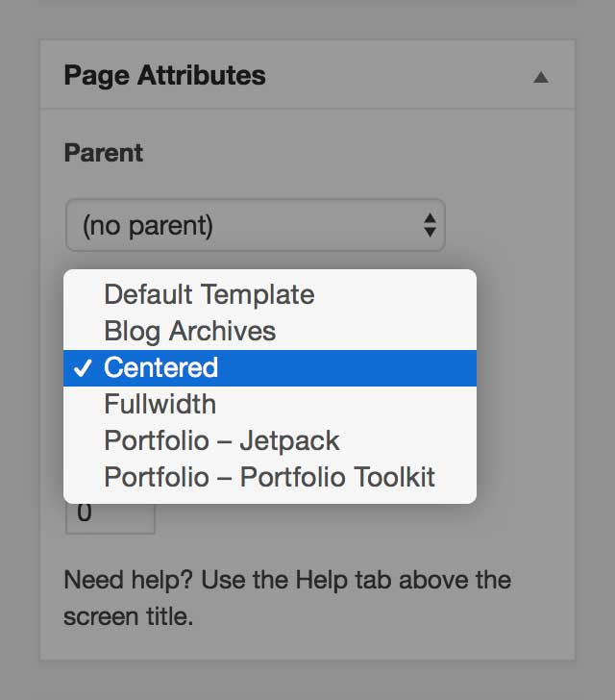Click the (no parent) text value

tap(148, 225)
